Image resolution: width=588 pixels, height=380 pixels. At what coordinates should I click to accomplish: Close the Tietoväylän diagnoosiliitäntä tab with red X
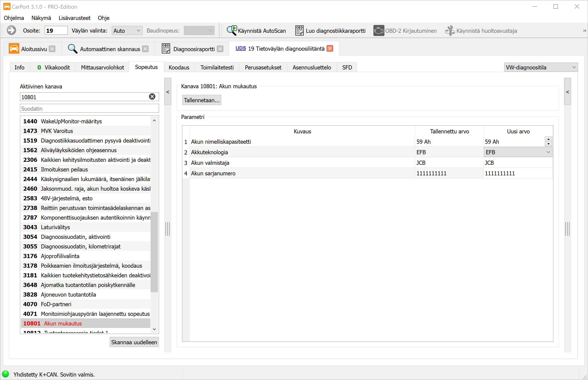[330, 49]
